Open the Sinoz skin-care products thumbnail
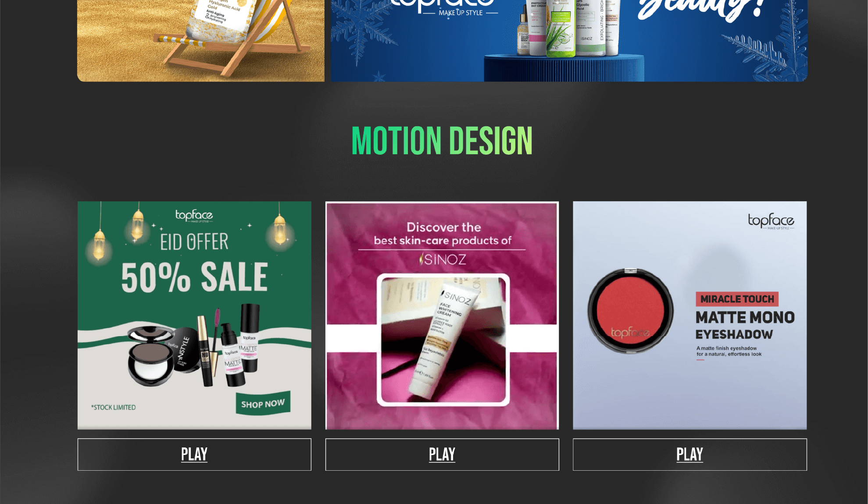Viewport: 868px width, 504px height. 442,315
